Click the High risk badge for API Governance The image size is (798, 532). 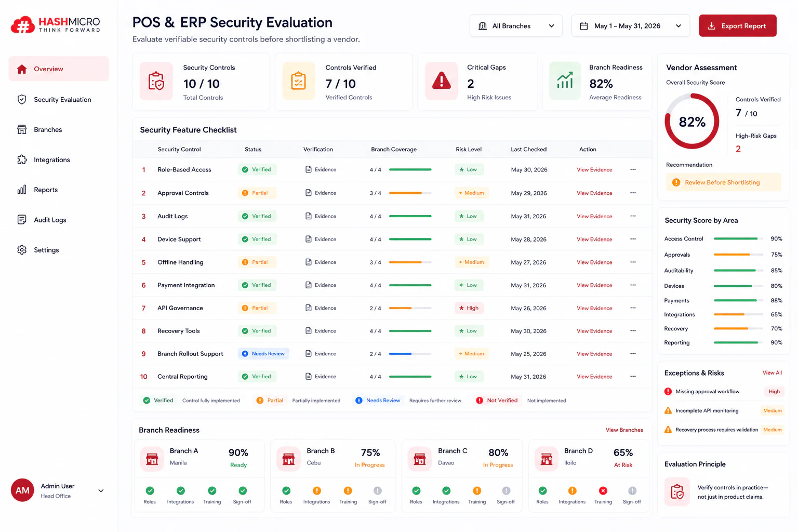pyautogui.click(x=469, y=308)
